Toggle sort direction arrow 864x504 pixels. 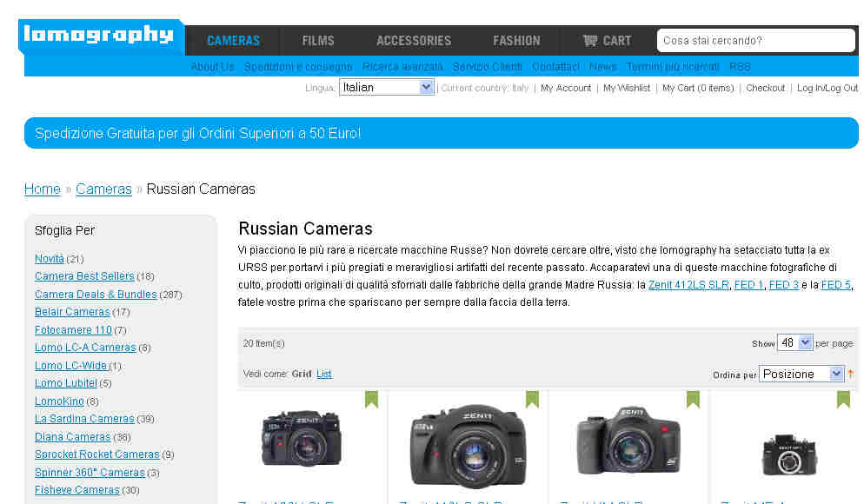(x=851, y=374)
